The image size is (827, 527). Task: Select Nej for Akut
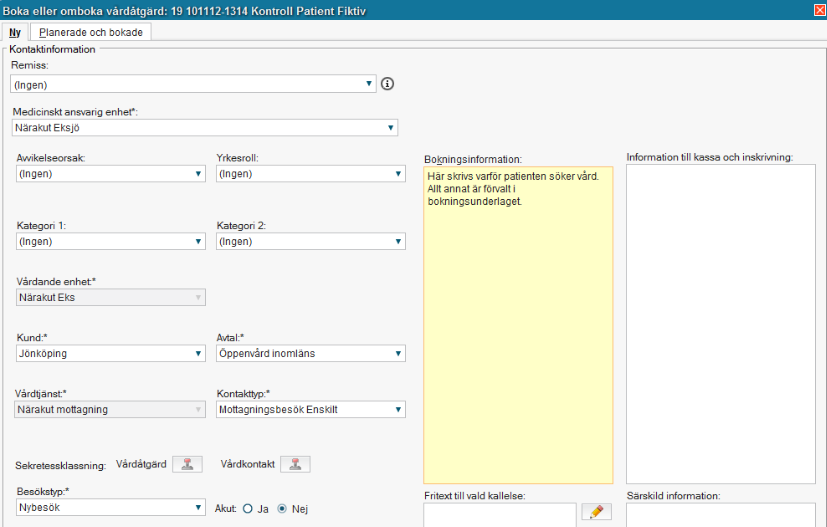(282, 509)
